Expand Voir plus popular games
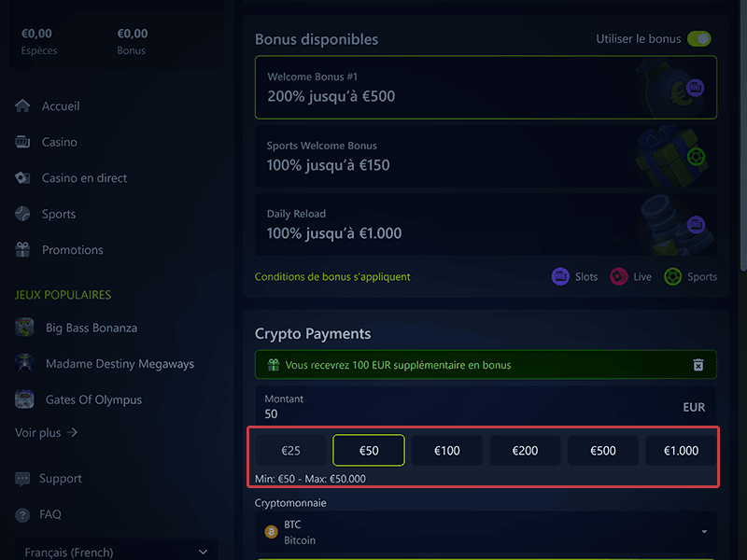The height and width of the screenshot is (560, 747). [x=47, y=433]
